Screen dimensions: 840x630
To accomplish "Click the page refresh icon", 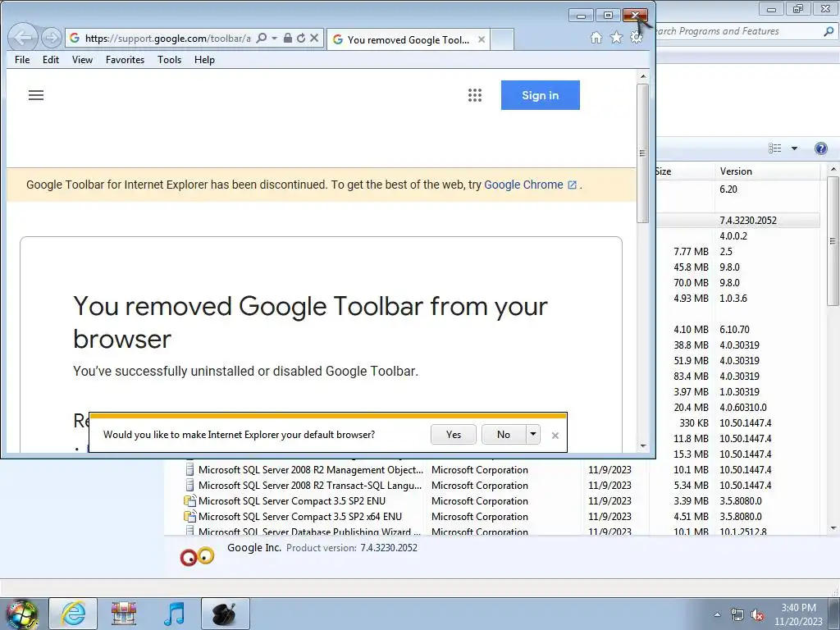I will tap(301, 38).
